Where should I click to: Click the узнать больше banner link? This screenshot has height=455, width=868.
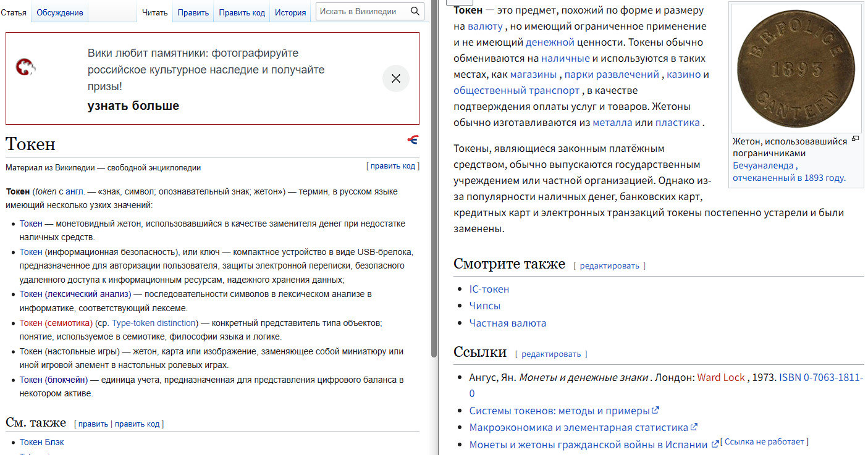point(133,106)
